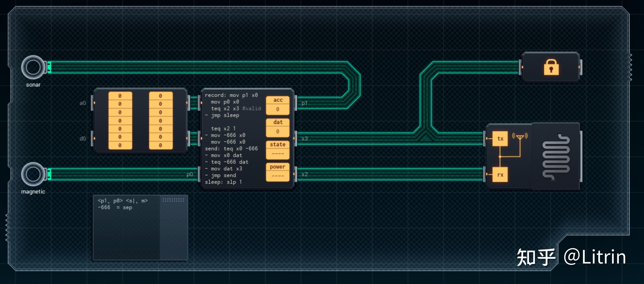Screen dimensions: 644x284
Task: Place cursor on 'record: mov p1 x0' line
Action: click(231, 95)
